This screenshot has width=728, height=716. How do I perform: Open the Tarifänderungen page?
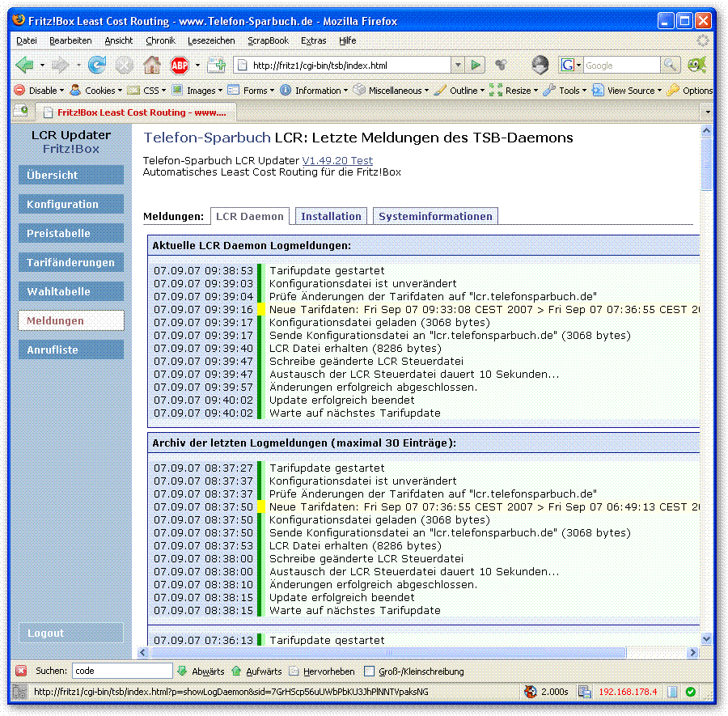[x=71, y=262]
